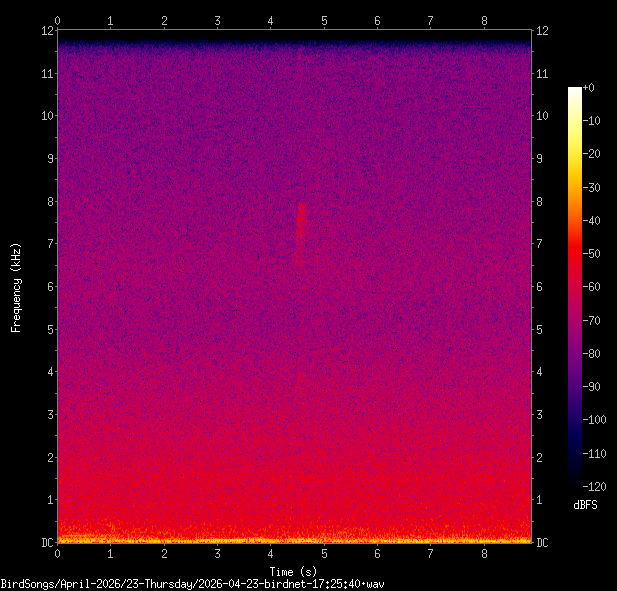
Task: Click the 4 tick on bottom time axis
Action: point(271,554)
